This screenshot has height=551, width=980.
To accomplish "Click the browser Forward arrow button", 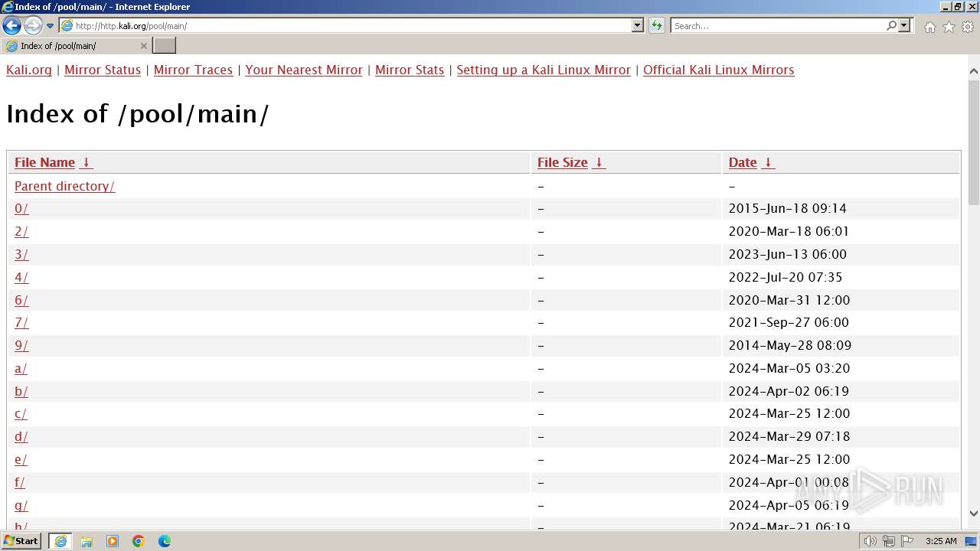I will click(x=32, y=26).
